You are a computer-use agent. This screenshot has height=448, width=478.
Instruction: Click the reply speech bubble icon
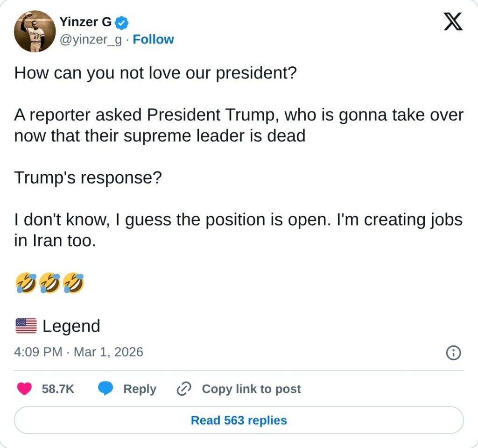coord(105,389)
